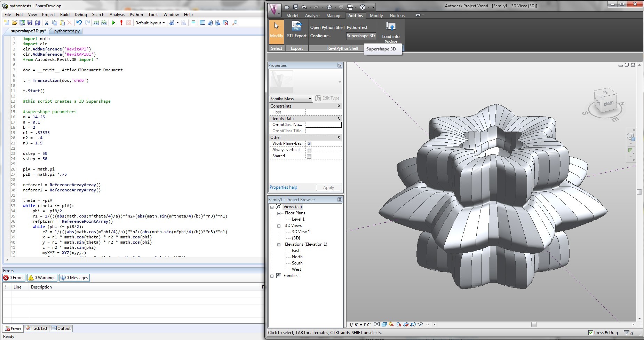Click the PythonTest ribbon button
Image resolution: width=644 pixels, height=340 pixels.
click(x=357, y=27)
